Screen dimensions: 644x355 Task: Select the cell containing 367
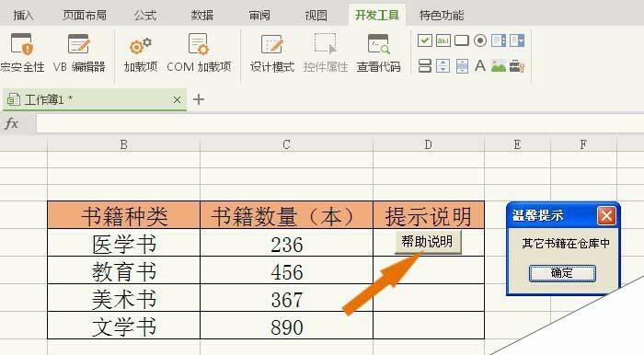(x=287, y=298)
